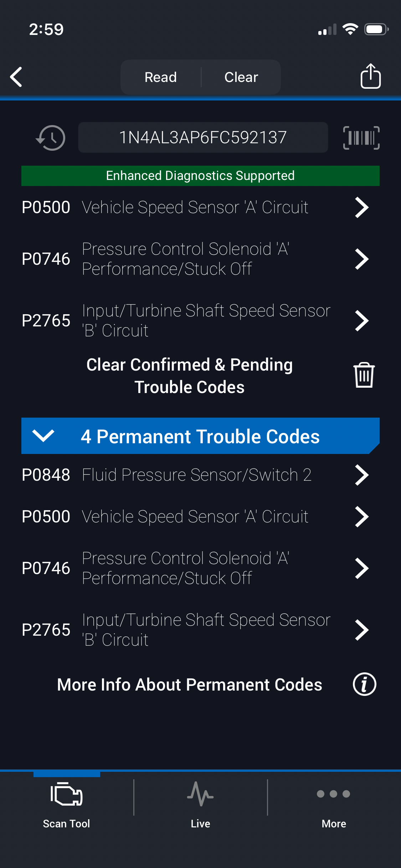Tap the trash can icon
The width and height of the screenshot is (401, 868).
[364, 375]
